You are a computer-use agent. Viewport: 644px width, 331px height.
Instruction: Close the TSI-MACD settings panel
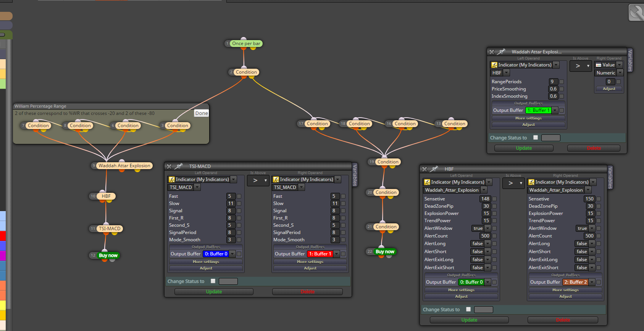(x=169, y=166)
